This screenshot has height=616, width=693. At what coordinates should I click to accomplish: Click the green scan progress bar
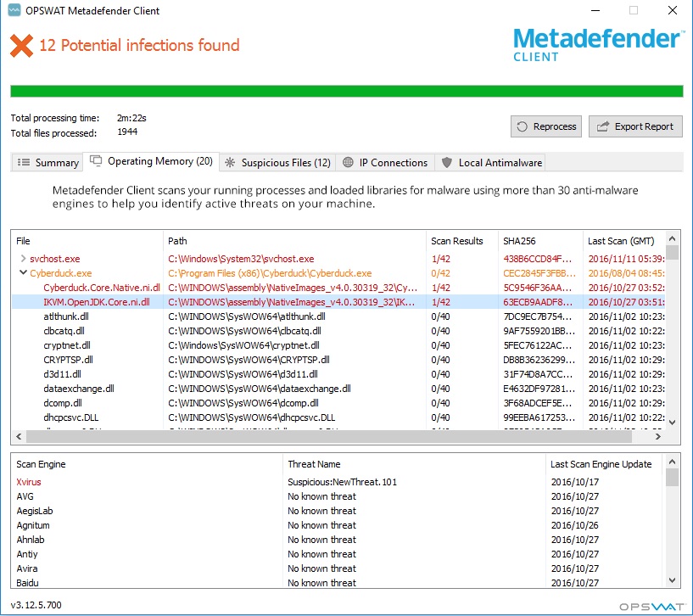(346, 91)
